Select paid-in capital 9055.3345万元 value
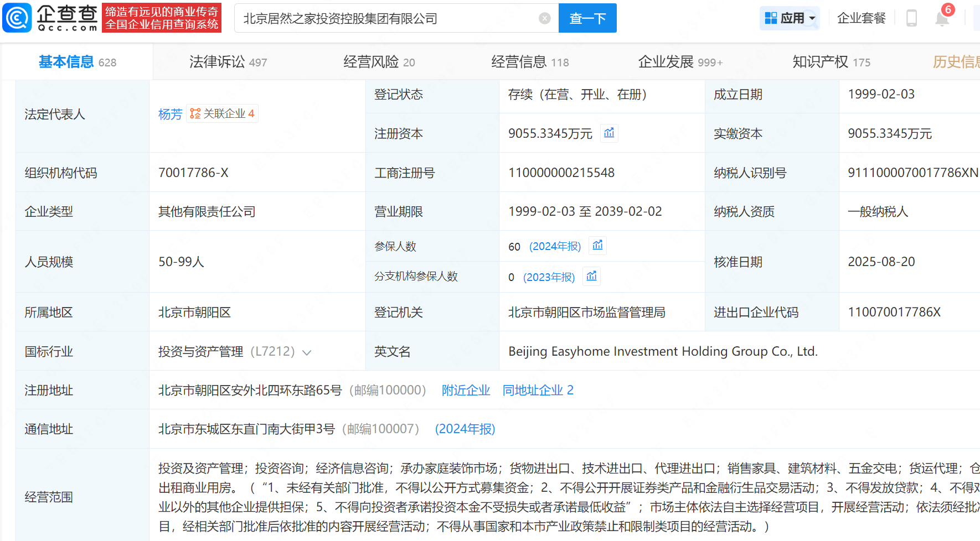The height and width of the screenshot is (541, 980). 890,133
